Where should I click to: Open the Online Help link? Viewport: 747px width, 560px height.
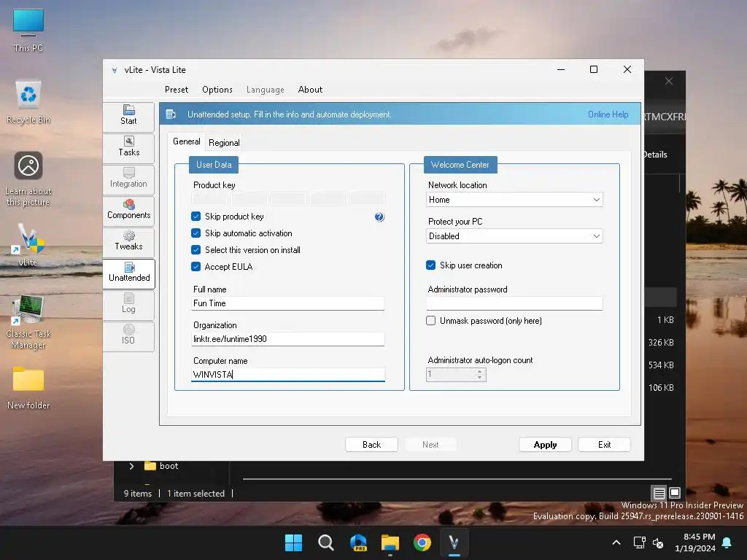click(x=608, y=114)
